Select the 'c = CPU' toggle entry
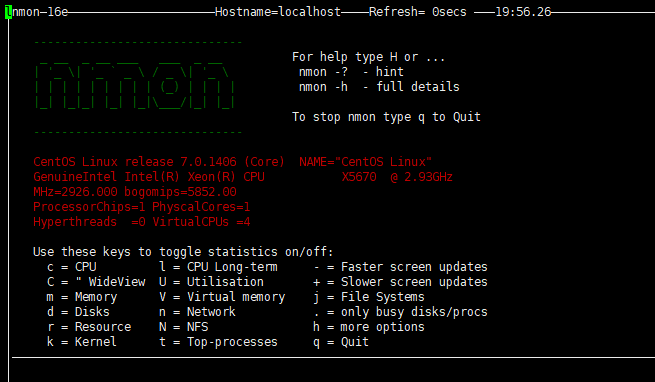Viewport: 655px width, 382px height. pos(72,267)
